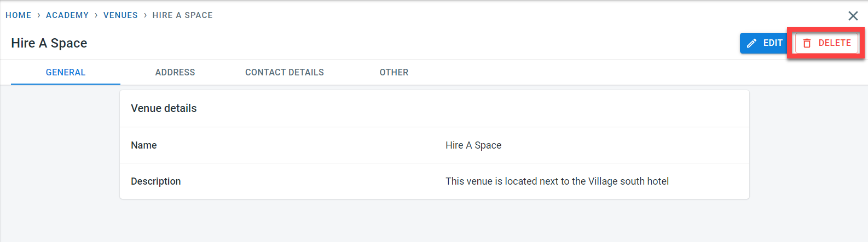
Task: Click the trash icon on the Delete button
Action: tap(807, 43)
